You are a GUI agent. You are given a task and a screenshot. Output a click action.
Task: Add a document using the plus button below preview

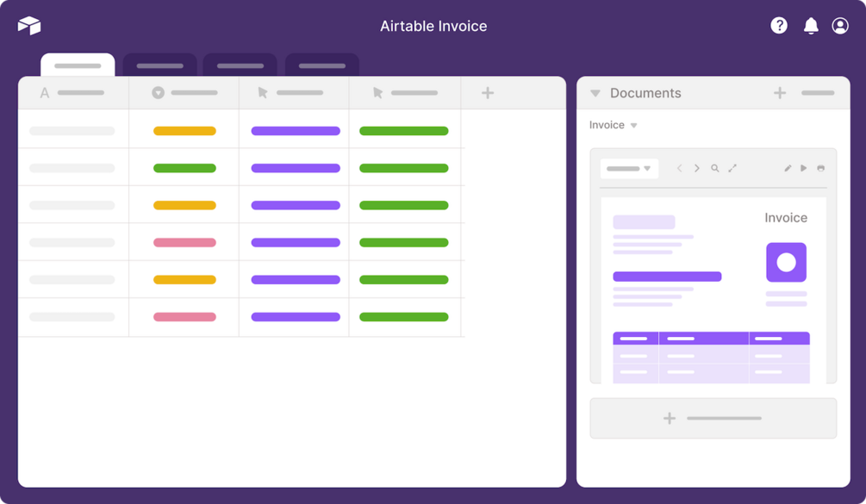668,418
